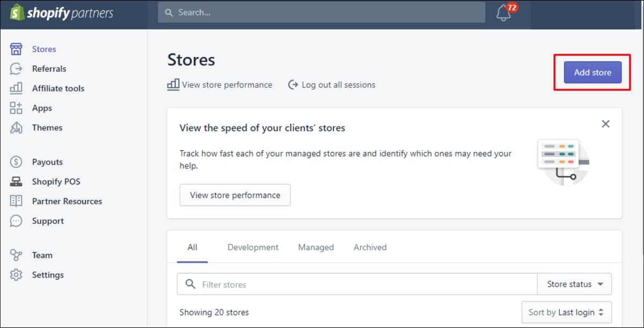
Task: Open the Team page
Action: coord(42,255)
